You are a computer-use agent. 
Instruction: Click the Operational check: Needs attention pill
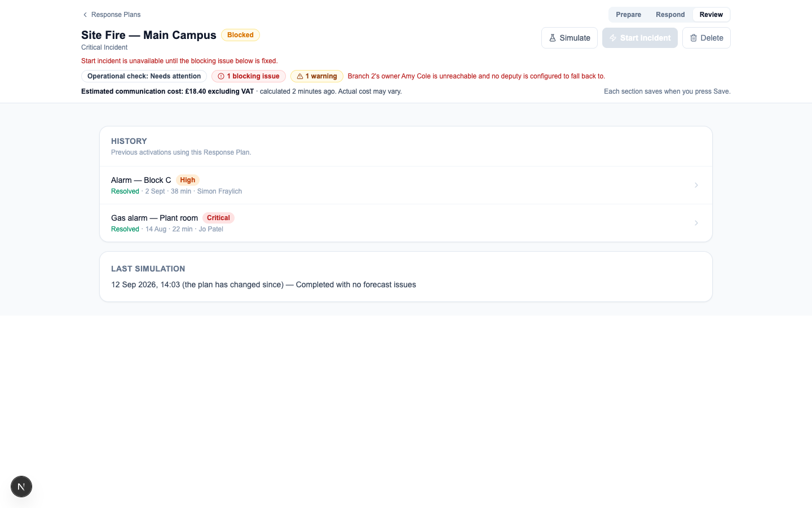144,76
